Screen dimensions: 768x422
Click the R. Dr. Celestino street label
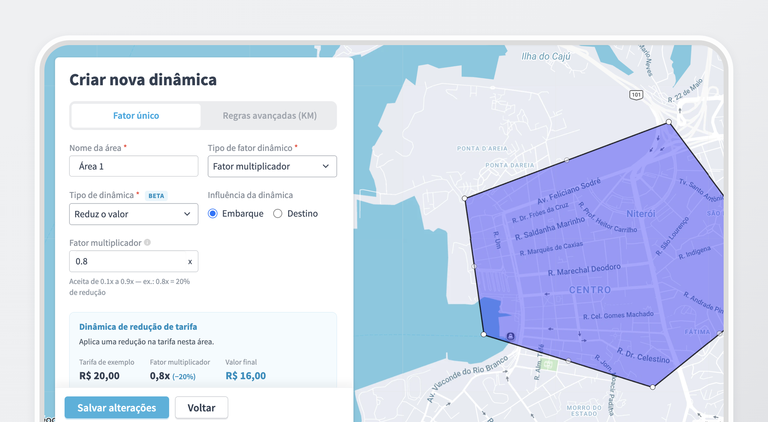[643, 355]
